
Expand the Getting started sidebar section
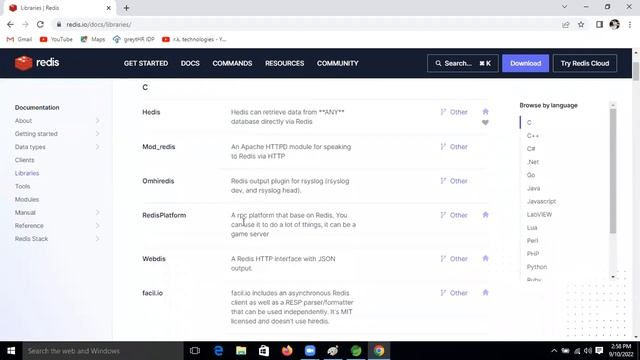(98, 133)
